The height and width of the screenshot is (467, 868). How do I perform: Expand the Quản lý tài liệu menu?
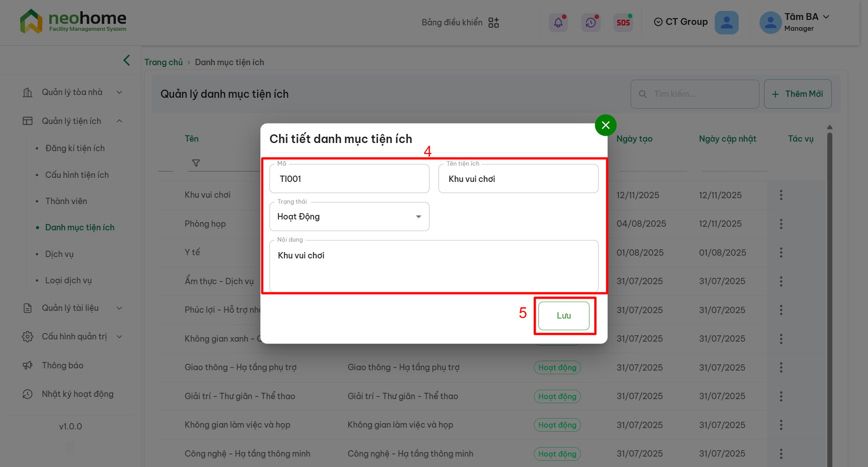click(72, 308)
